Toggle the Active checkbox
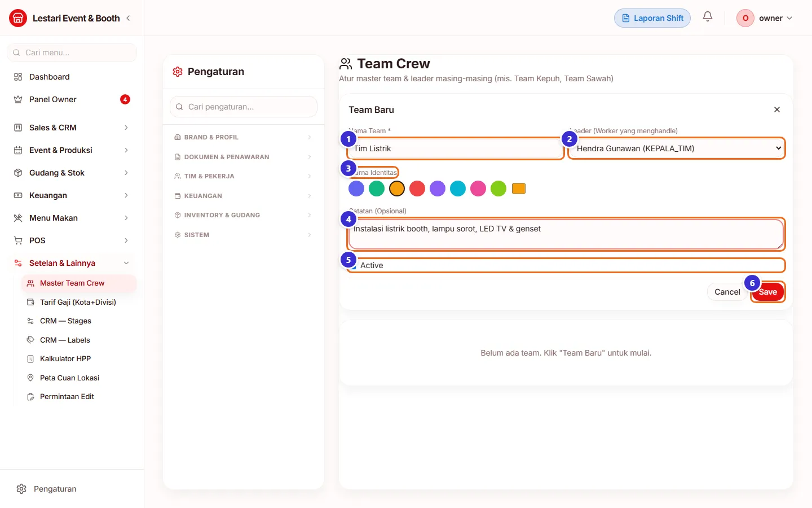Screen dimensions: 812x508 click(x=352, y=265)
